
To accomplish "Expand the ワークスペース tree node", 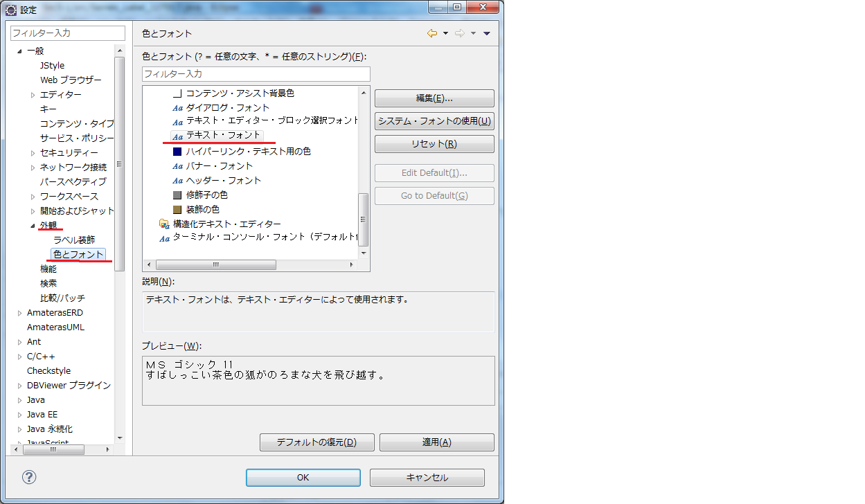I will (33, 197).
